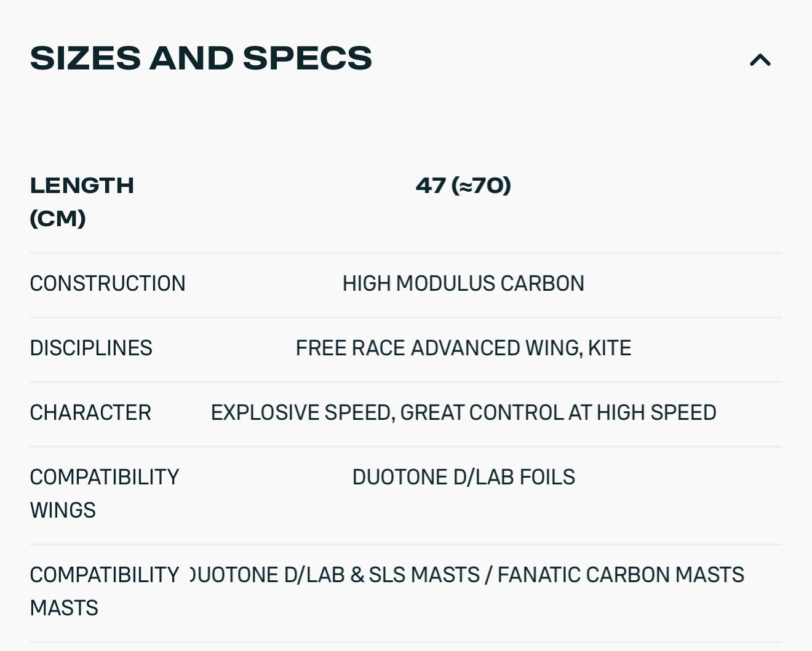The height and width of the screenshot is (651, 812).
Task: Click the KITE discipline text
Action: tap(609, 348)
